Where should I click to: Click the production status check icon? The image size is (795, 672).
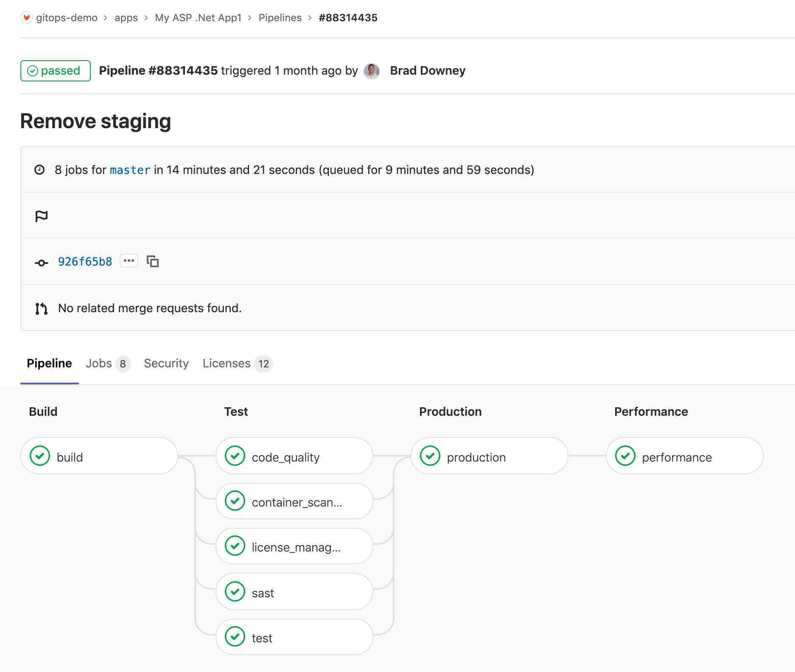tap(430, 456)
